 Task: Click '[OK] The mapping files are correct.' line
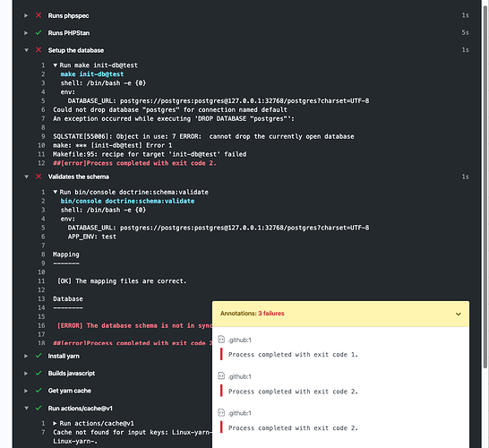(x=122, y=281)
